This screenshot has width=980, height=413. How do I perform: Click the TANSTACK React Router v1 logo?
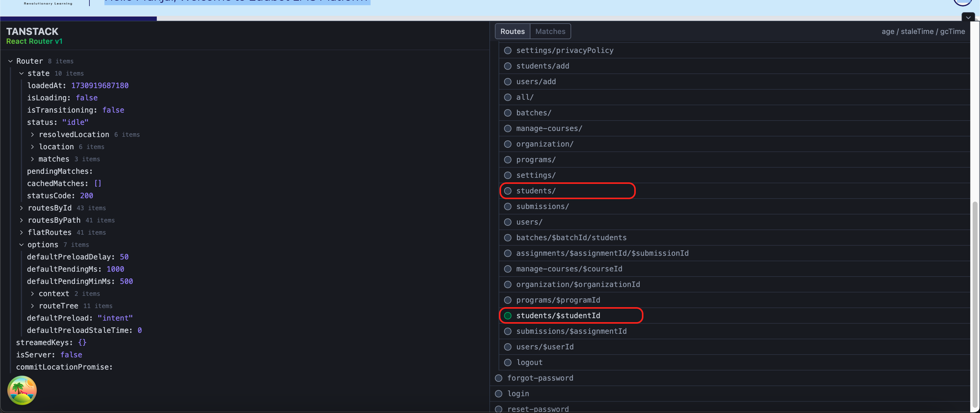[34, 36]
